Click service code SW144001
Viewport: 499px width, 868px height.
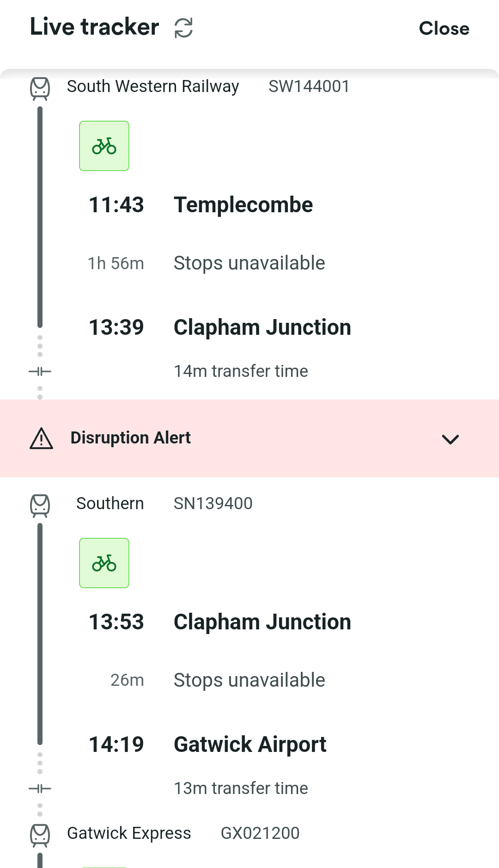309,86
